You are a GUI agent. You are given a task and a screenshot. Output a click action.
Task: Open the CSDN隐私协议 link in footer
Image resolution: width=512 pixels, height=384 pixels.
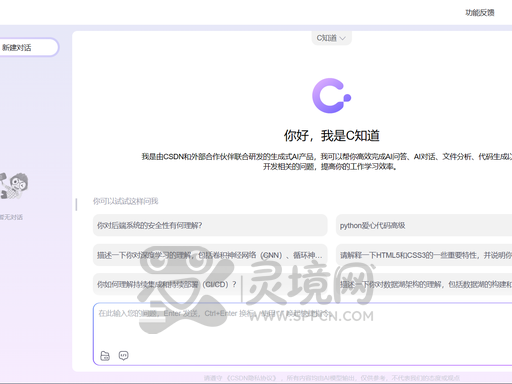[x=251, y=378]
